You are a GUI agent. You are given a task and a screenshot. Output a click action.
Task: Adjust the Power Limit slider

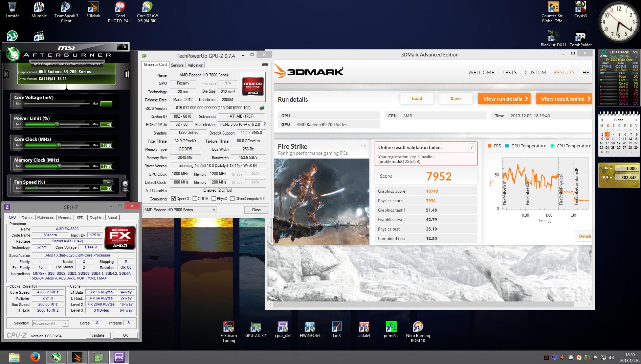[58, 124]
